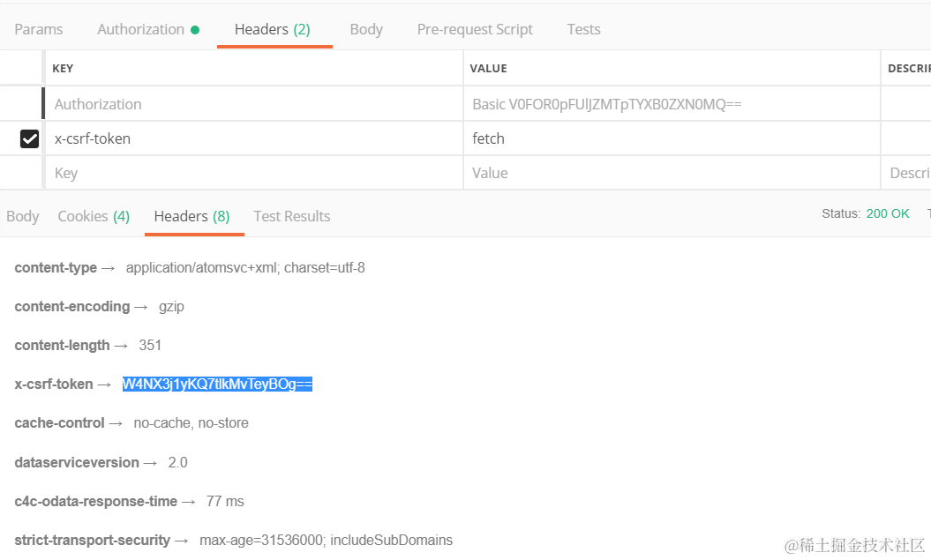The image size is (931, 560).
Task: Click the content-length value 351
Action: click(x=150, y=345)
